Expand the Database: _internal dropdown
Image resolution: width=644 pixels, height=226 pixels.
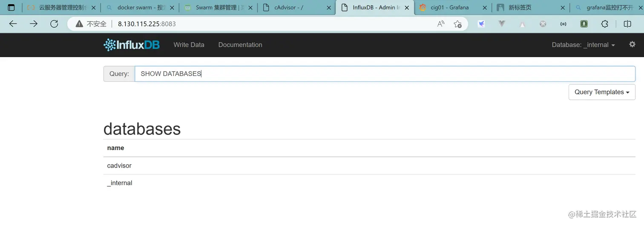[583, 45]
